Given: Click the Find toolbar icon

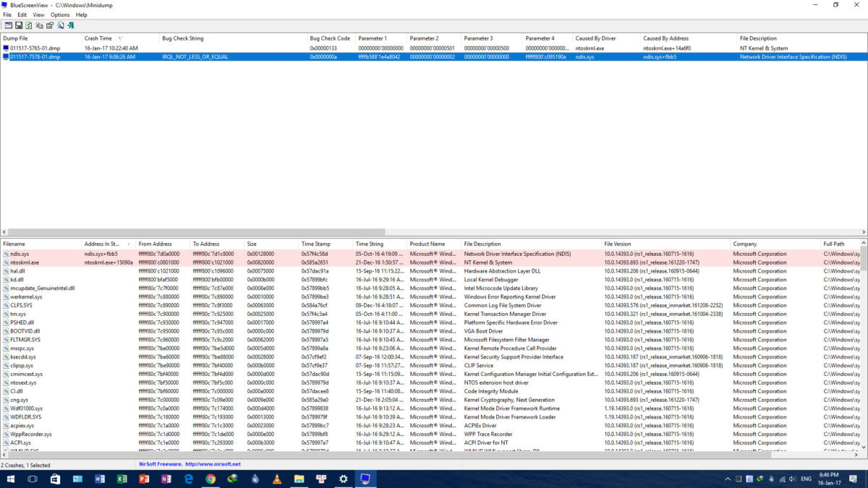Looking at the screenshot, I should [x=61, y=25].
